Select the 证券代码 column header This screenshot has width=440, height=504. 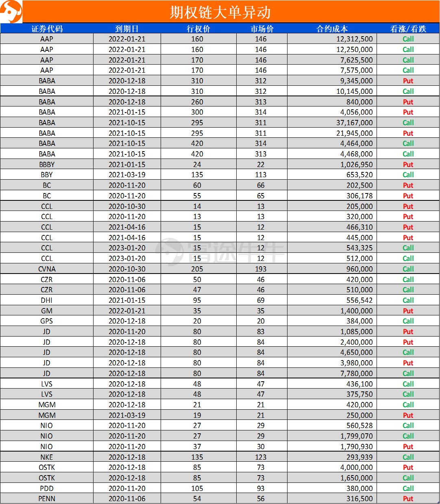(47, 29)
